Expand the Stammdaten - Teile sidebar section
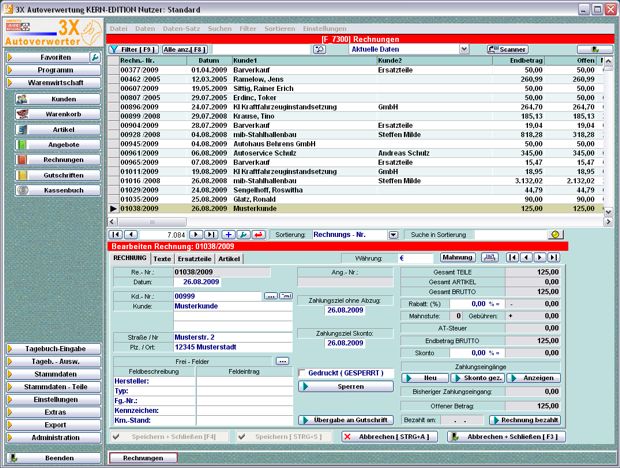 53,387
